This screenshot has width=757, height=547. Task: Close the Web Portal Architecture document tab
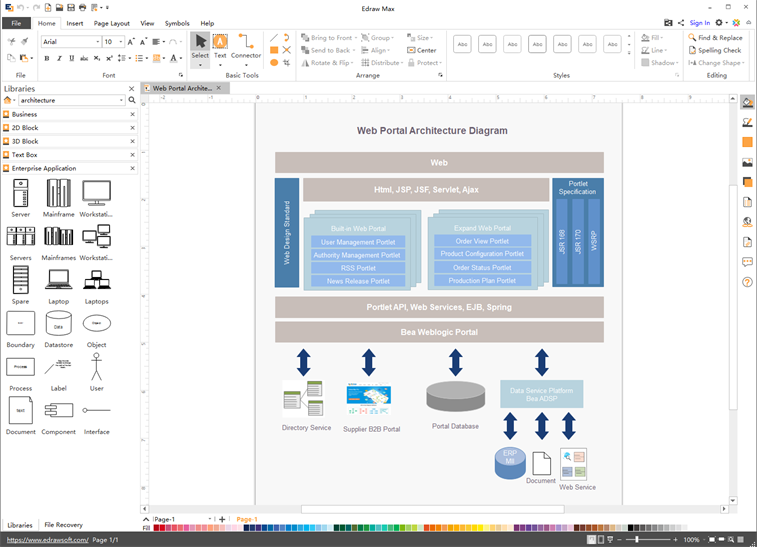pyautogui.click(x=219, y=88)
